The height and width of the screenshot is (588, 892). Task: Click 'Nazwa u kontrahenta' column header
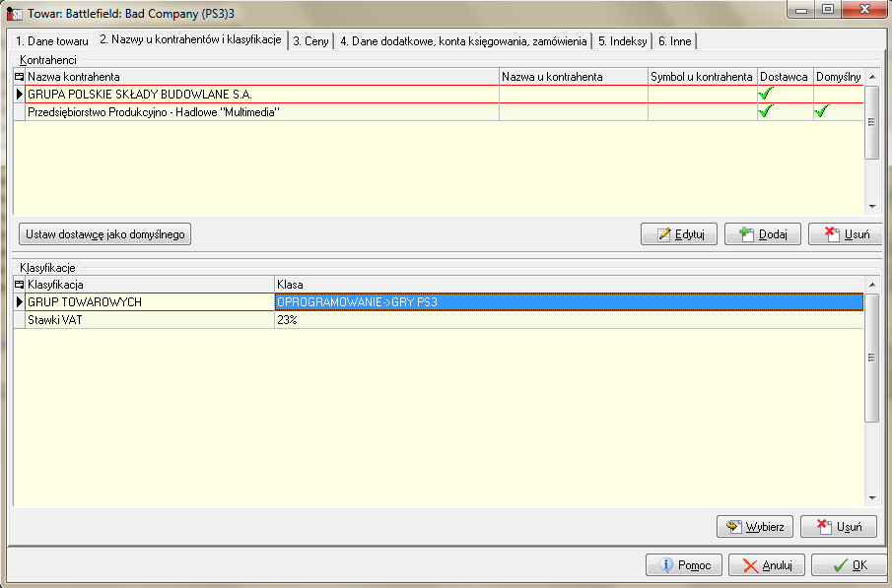pos(574,77)
